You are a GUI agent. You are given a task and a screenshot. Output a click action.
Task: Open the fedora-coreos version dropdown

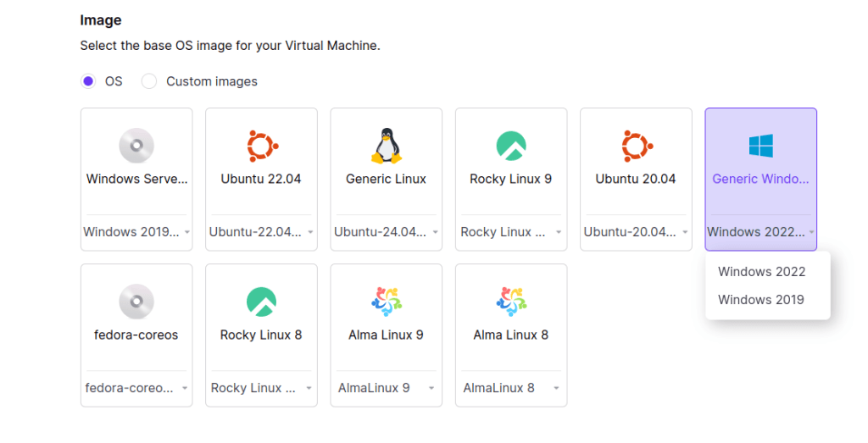point(136,388)
